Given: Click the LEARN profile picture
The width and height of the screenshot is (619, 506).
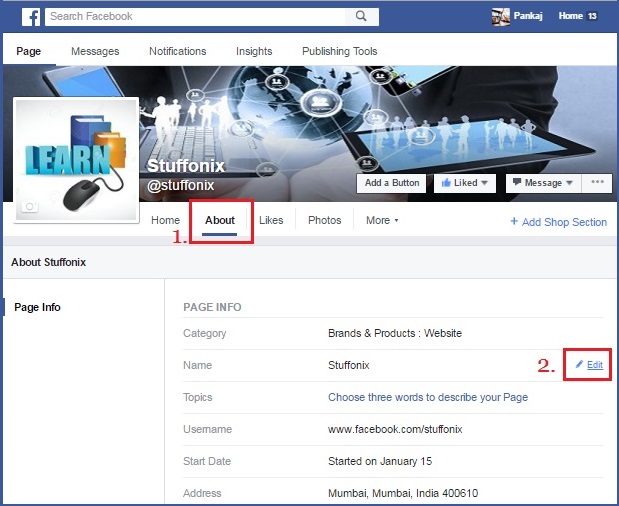Looking at the screenshot, I should (76, 160).
